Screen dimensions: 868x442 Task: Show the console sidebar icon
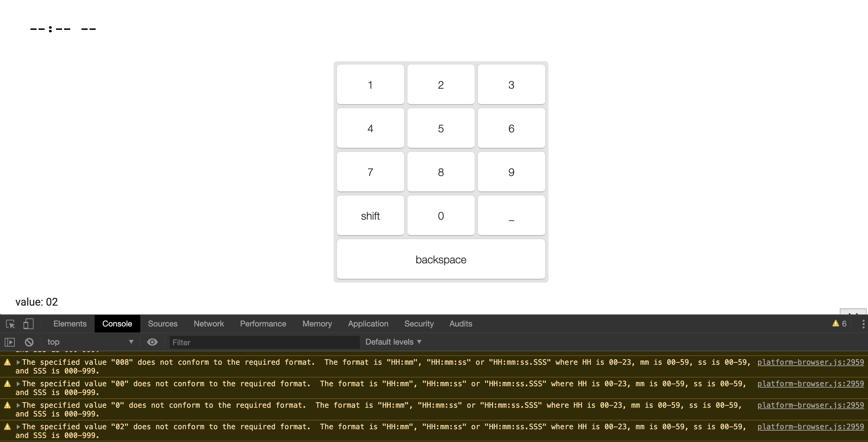[x=9, y=342]
